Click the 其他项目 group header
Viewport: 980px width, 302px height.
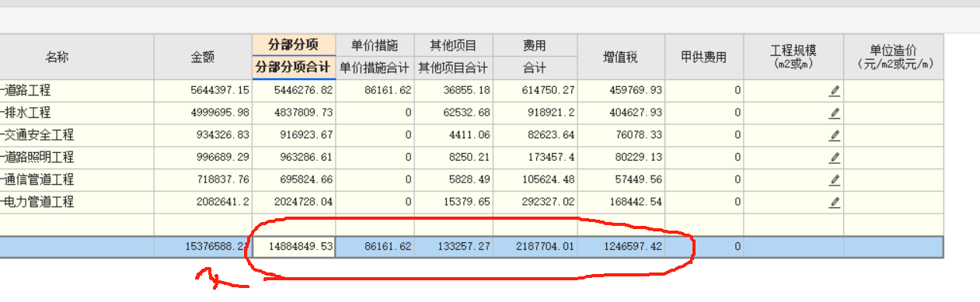tap(454, 45)
